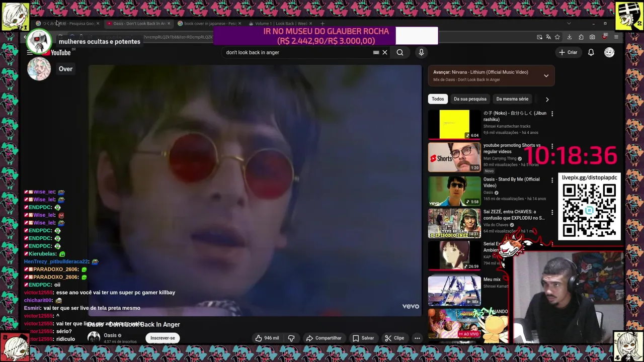The image size is (644, 362).
Task: Expand the Avançar mix playlist panel
Action: point(546,76)
